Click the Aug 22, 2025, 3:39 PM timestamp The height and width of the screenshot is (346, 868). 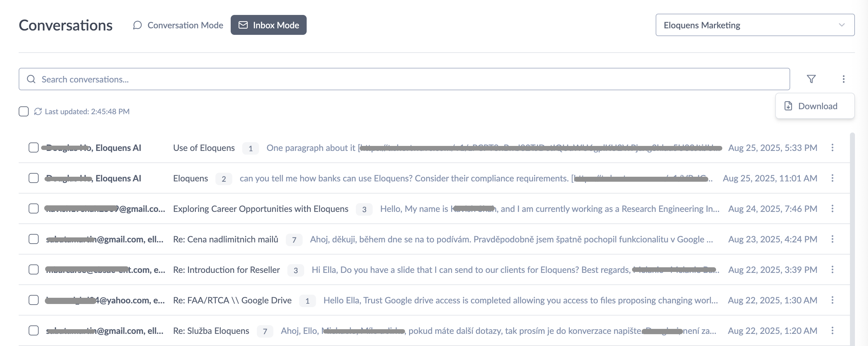(773, 270)
